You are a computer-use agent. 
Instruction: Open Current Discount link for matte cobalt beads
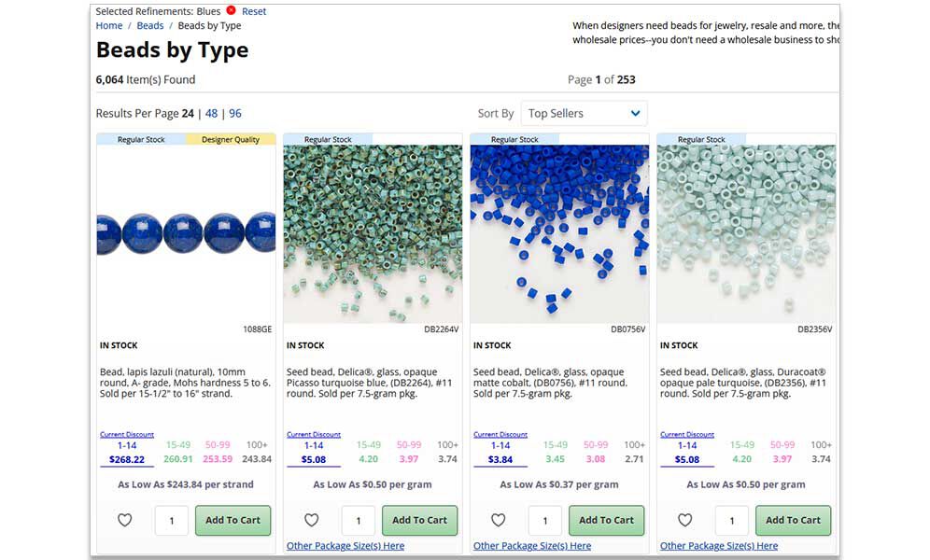coord(500,434)
